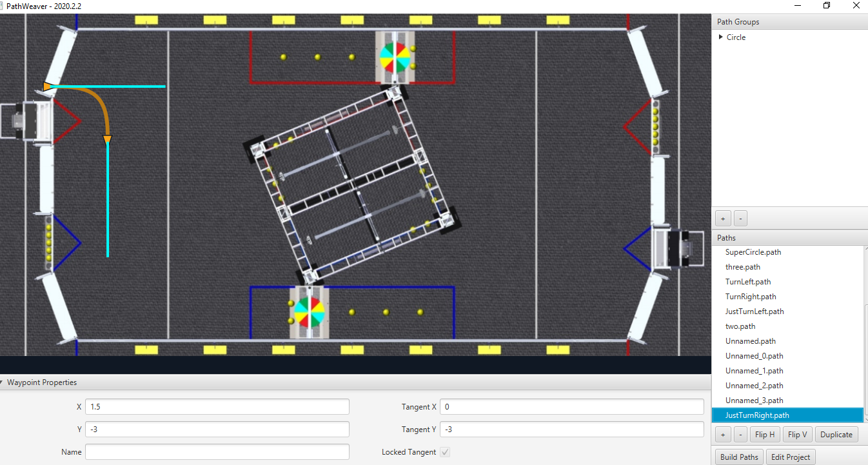Select Unnamed_0.path in Paths list

[x=787, y=356]
